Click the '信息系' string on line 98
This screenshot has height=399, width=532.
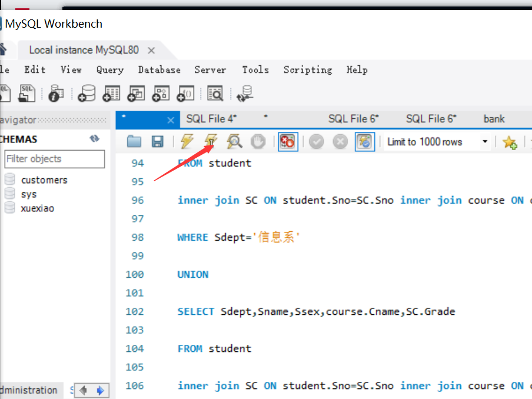click(275, 237)
